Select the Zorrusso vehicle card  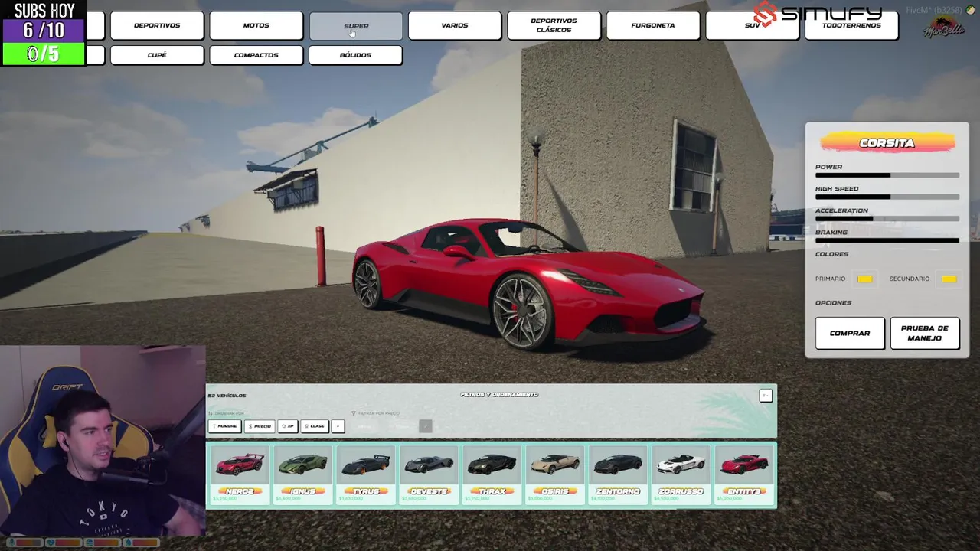(681, 474)
